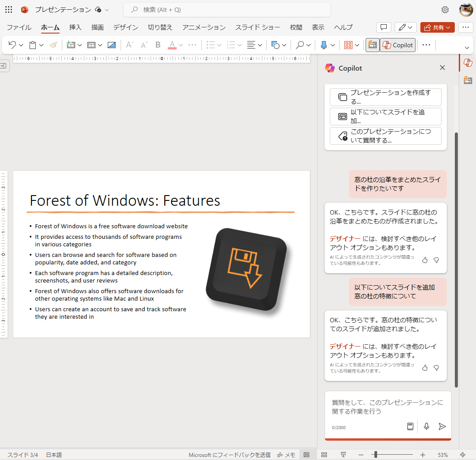The height and width of the screenshot is (460, 476).
Task: Click the zoom slider handle
Action: tap(375, 455)
